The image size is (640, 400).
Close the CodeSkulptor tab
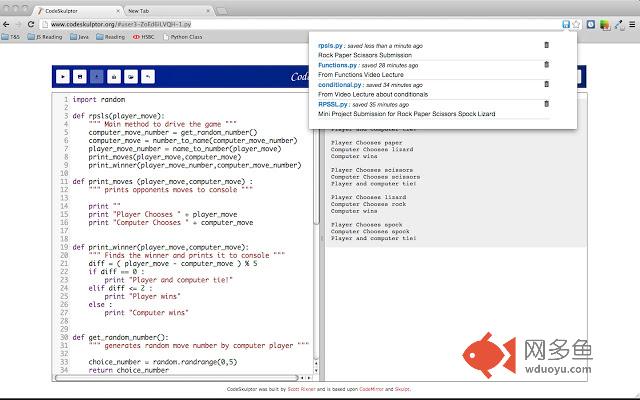[118, 11]
